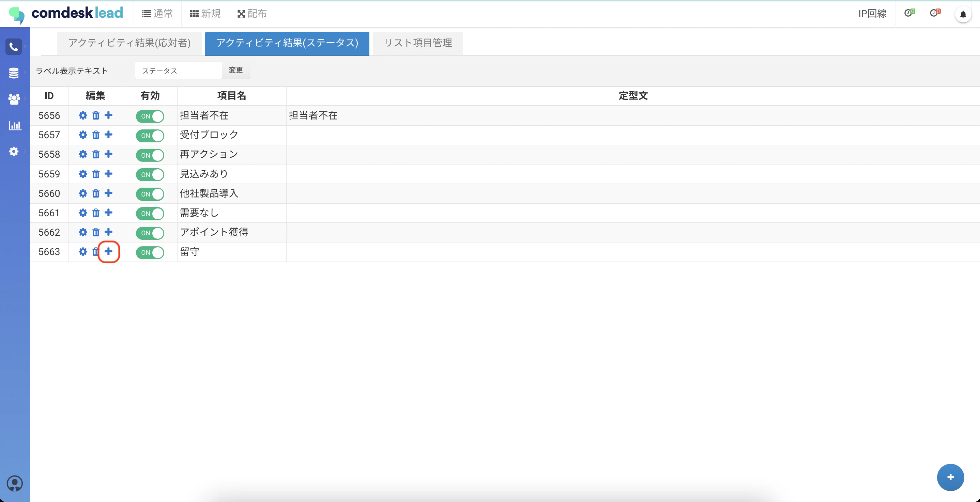Delete 再アクション with the trash icon
This screenshot has height=502, width=980.
pyautogui.click(x=96, y=154)
